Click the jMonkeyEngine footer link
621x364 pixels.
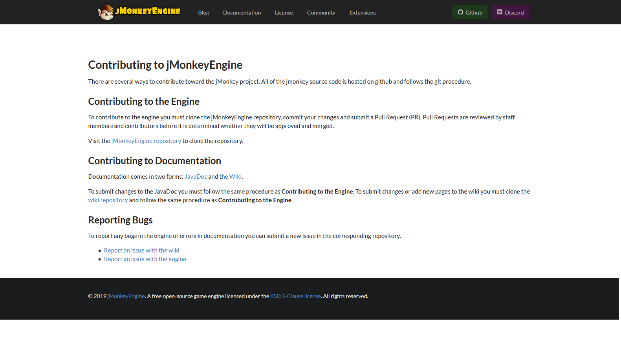pos(126,296)
